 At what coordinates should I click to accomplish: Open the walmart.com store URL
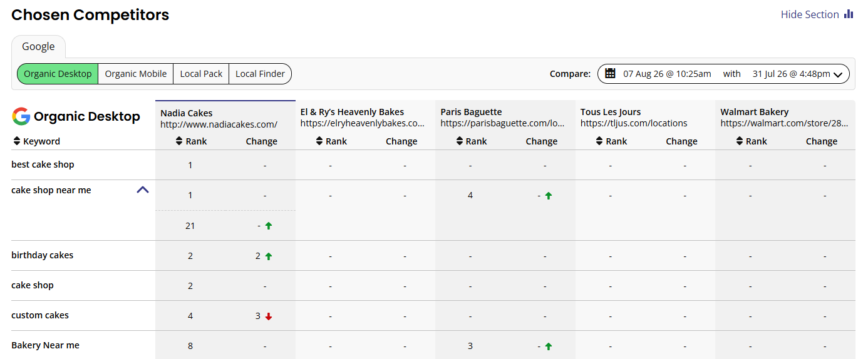785,123
